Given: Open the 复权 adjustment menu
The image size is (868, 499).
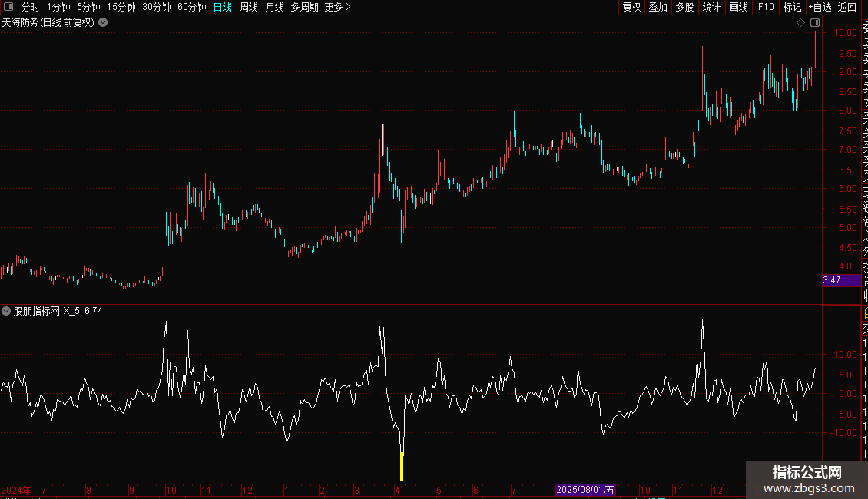Looking at the screenshot, I should (631, 7).
